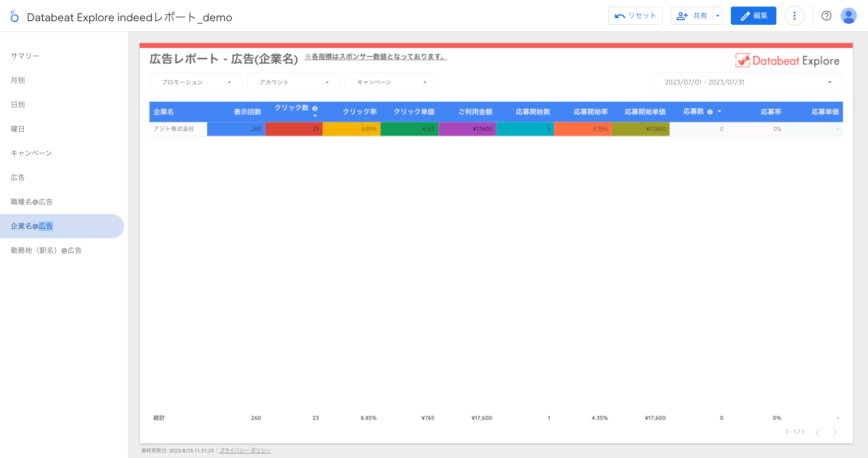Click the help icon beside クリック数 header
Viewport: 868px width, 458px height.
click(315, 109)
